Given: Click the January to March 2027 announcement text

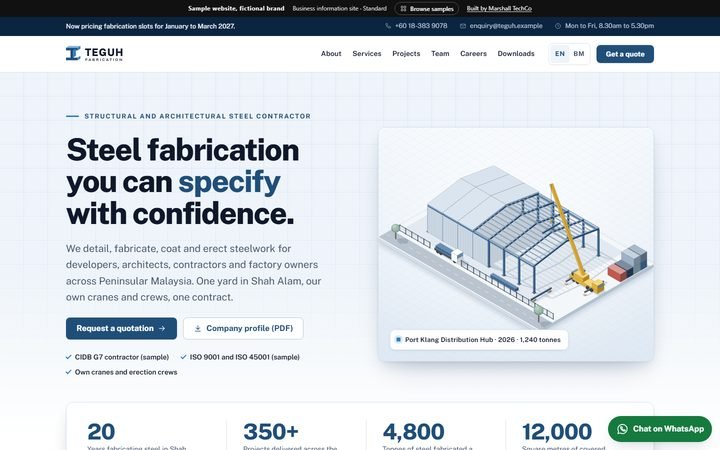Looking at the screenshot, I should click(150, 26).
